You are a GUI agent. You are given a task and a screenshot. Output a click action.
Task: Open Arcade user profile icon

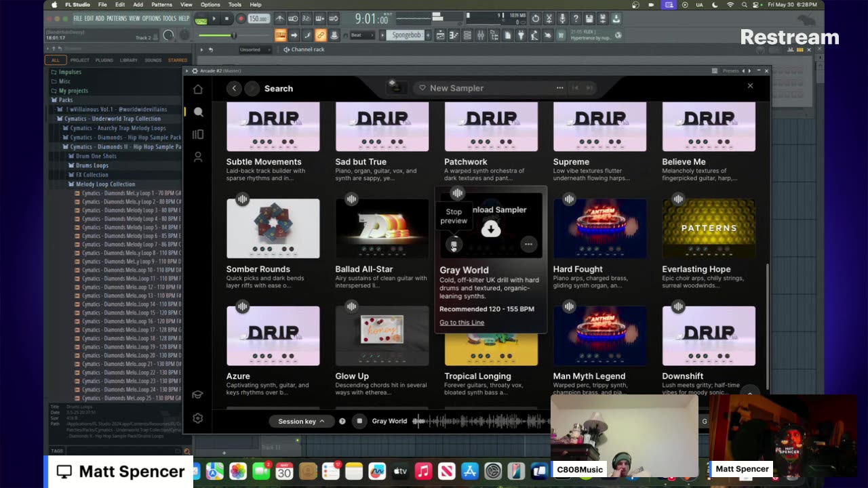[x=198, y=157]
